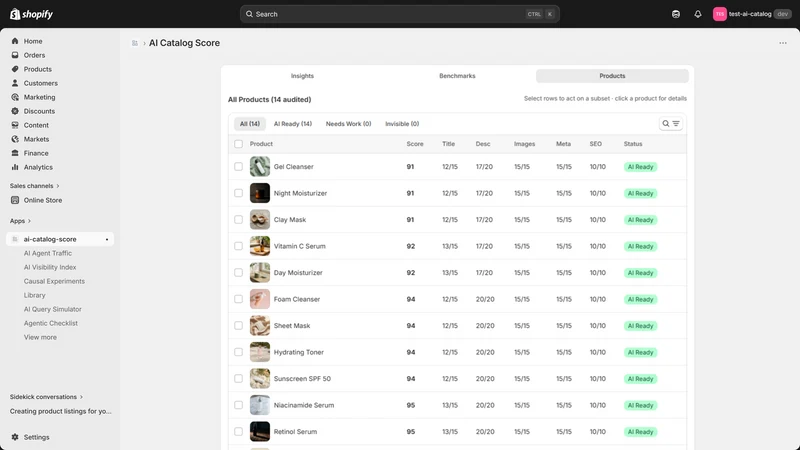Click the search magnifier icon in top bar
The image size is (800, 450).
tap(249, 14)
